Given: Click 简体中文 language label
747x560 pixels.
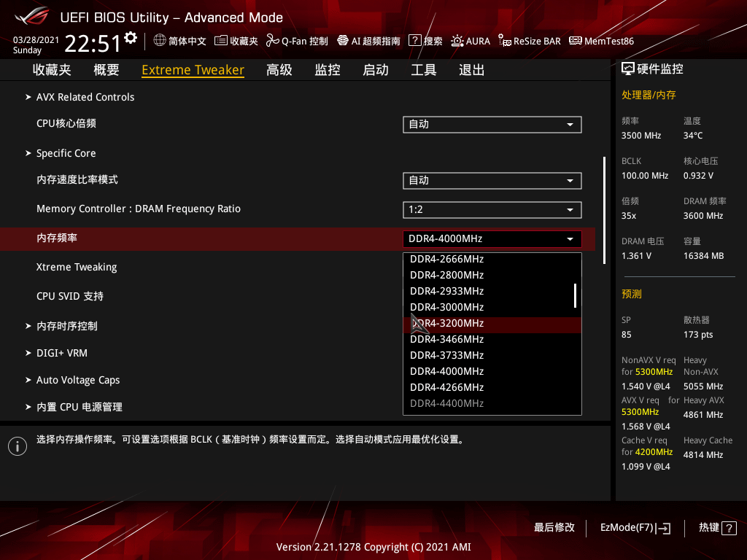Looking at the screenshot, I should click(x=187, y=42).
